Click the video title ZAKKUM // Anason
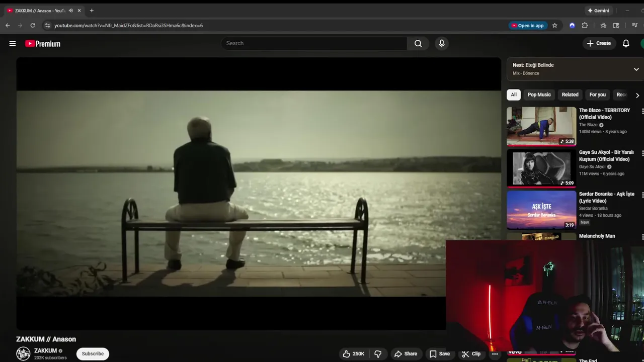The height and width of the screenshot is (362, 644). (x=46, y=339)
